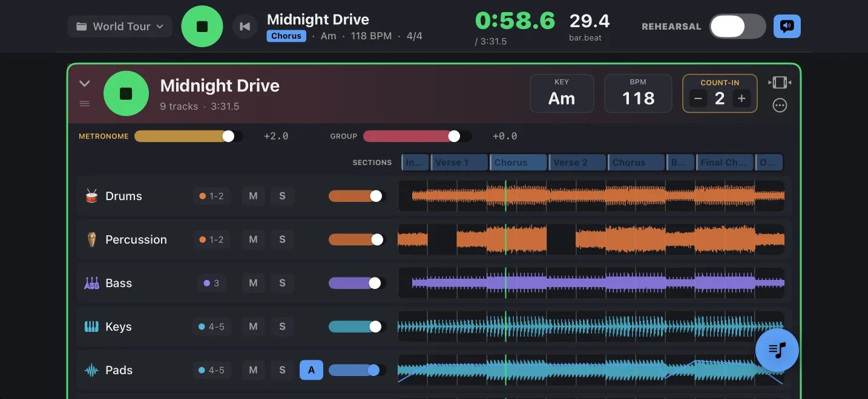Adjust the Group volume slider
This screenshot has height=399, width=868.
(417, 137)
